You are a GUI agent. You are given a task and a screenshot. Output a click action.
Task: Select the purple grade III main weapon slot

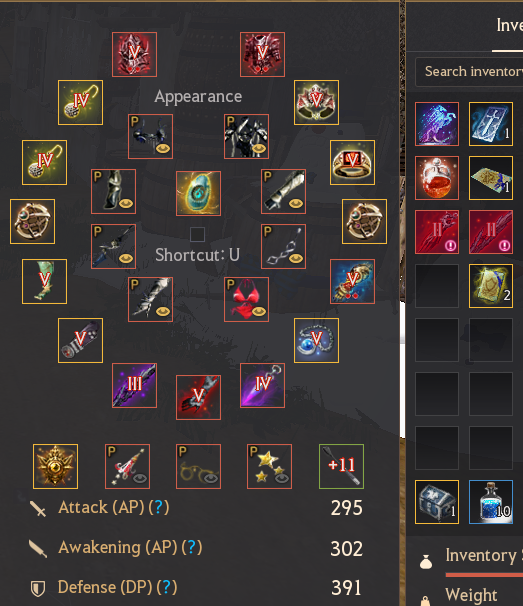click(x=135, y=385)
